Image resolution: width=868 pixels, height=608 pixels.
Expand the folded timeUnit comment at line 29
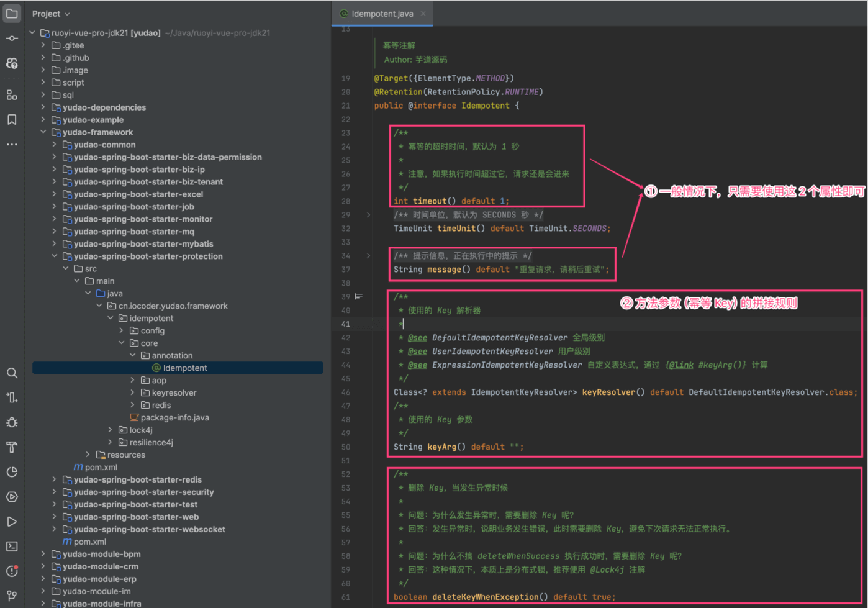[x=368, y=215]
